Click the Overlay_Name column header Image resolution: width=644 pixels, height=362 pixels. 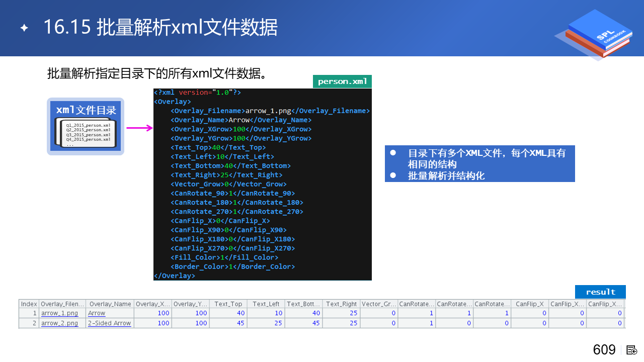pyautogui.click(x=109, y=304)
